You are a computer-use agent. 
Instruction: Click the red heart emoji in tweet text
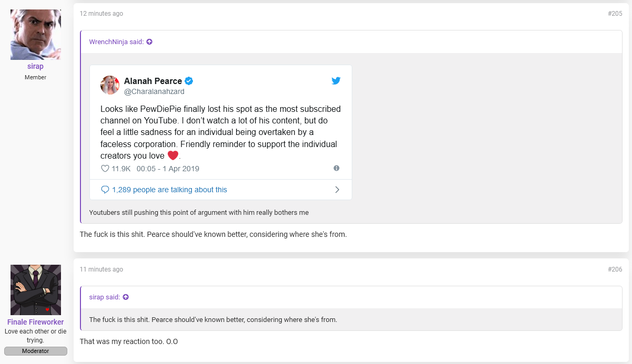coord(173,155)
